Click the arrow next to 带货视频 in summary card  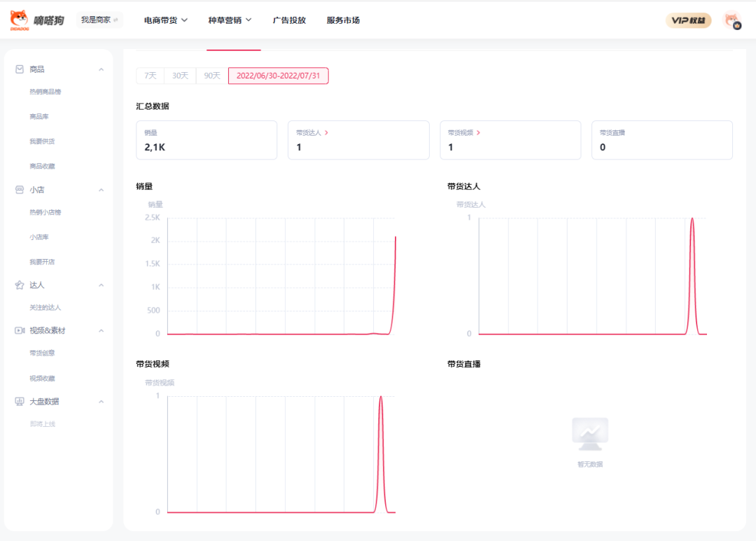point(478,132)
